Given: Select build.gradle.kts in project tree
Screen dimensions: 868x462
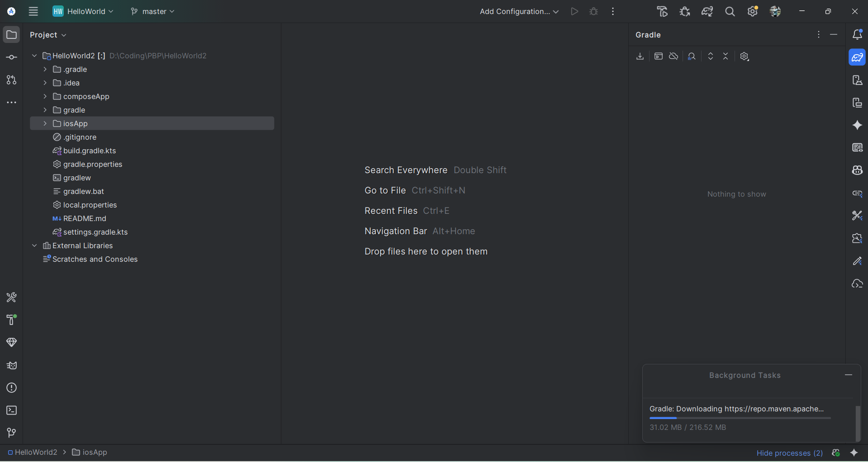Looking at the screenshot, I should coord(90,151).
